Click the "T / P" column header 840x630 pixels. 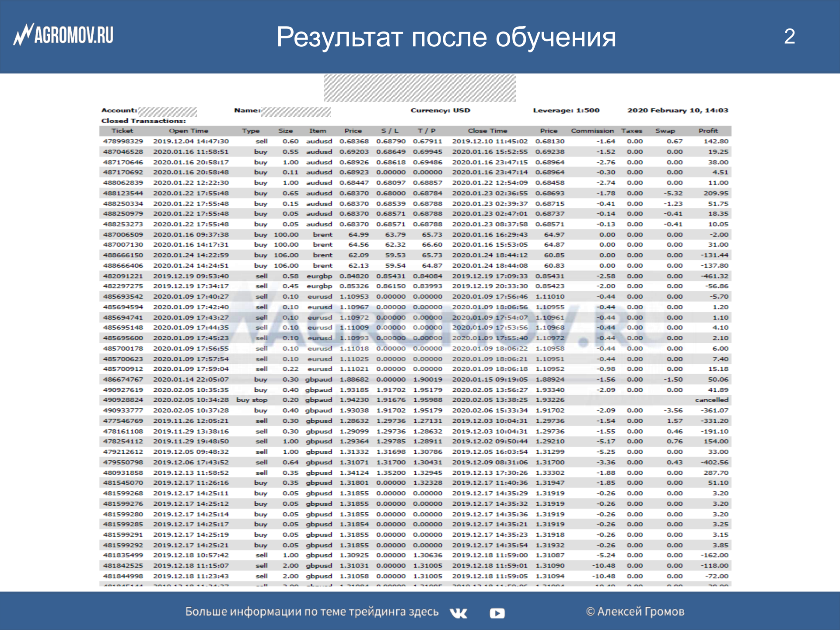(x=427, y=131)
